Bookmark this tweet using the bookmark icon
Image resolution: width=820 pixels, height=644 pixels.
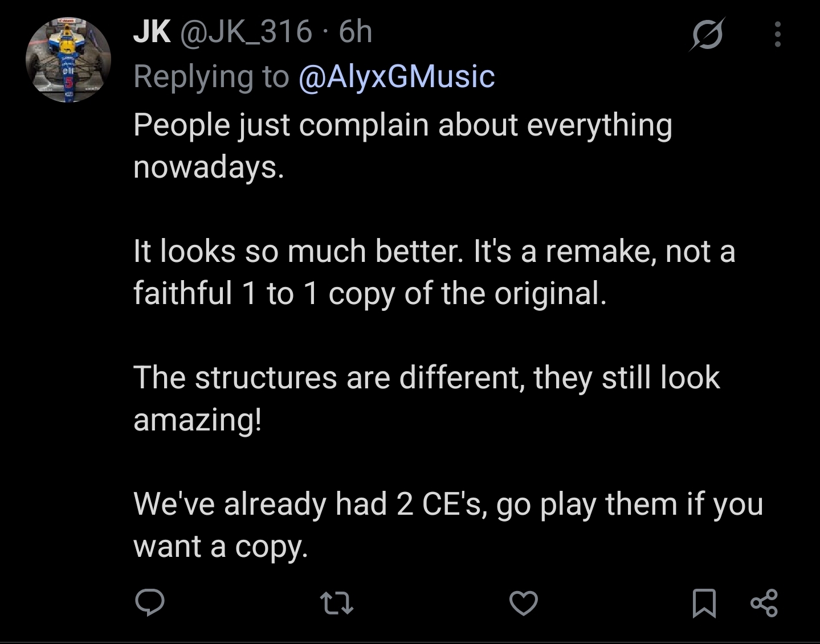coord(704,604)
